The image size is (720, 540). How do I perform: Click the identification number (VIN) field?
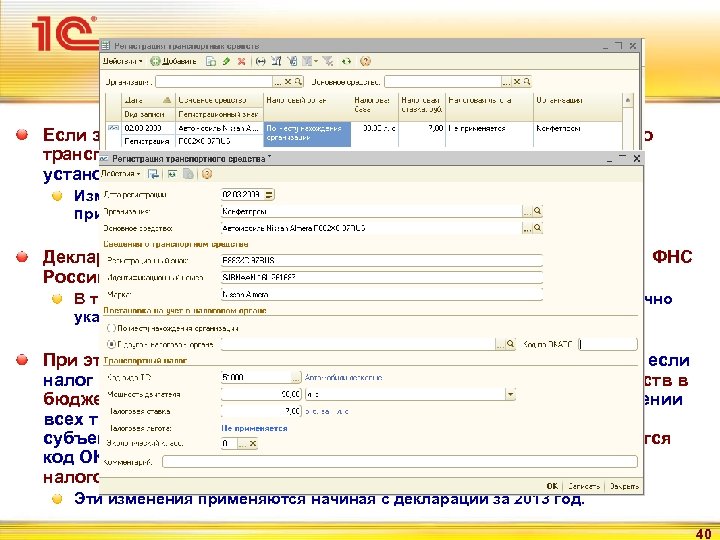point(382,277)
